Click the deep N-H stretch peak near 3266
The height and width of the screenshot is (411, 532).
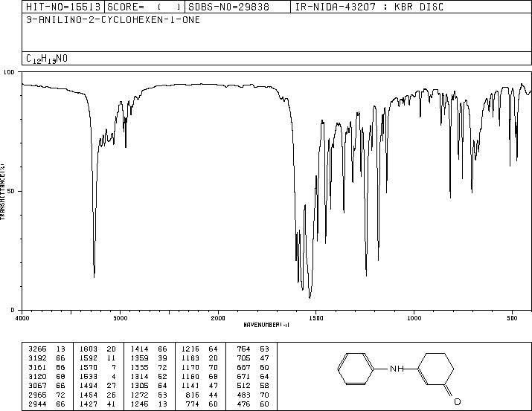[94, 277]
